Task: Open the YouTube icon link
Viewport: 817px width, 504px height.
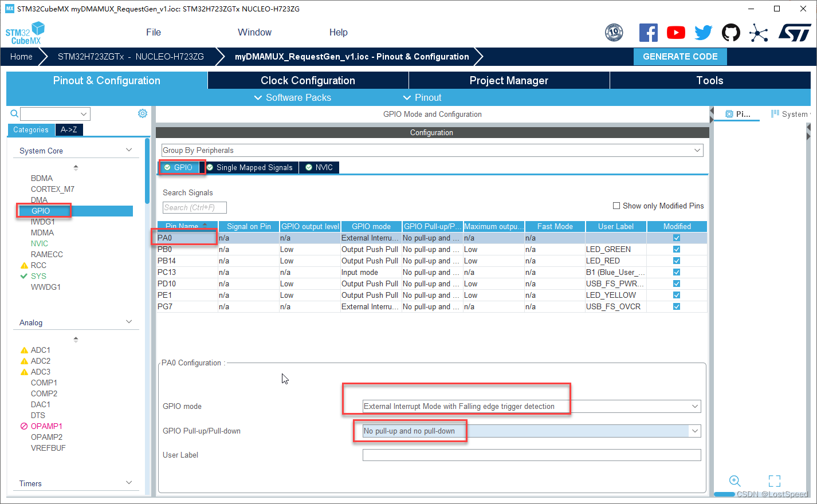Action: click(676, 33)
